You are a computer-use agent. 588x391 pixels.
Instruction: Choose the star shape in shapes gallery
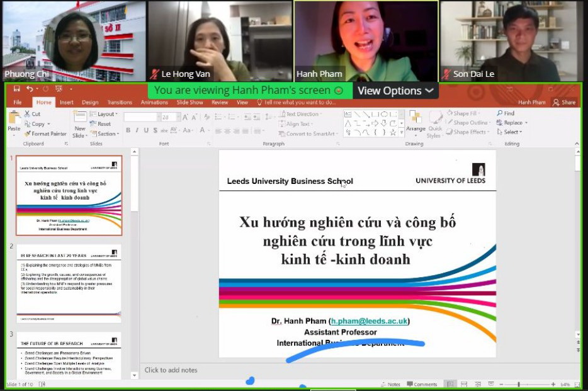393,132
